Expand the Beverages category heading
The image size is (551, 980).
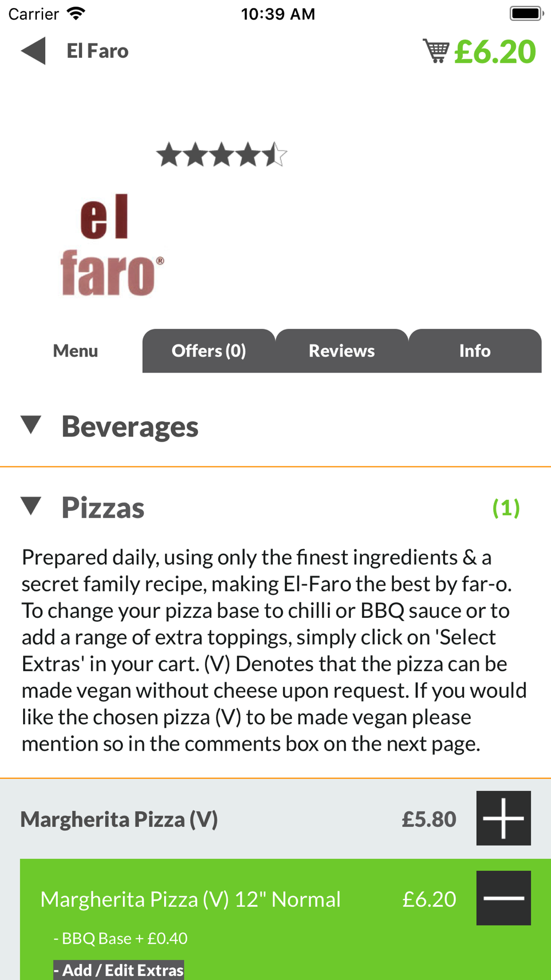pyautogui.click(x=129, y=427)
